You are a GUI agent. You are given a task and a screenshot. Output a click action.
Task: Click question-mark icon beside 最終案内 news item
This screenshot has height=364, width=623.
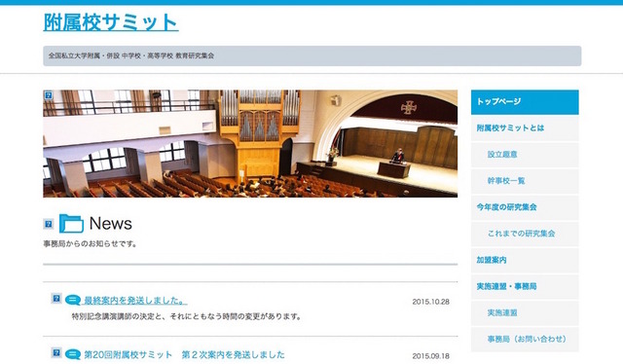(56, 299)
